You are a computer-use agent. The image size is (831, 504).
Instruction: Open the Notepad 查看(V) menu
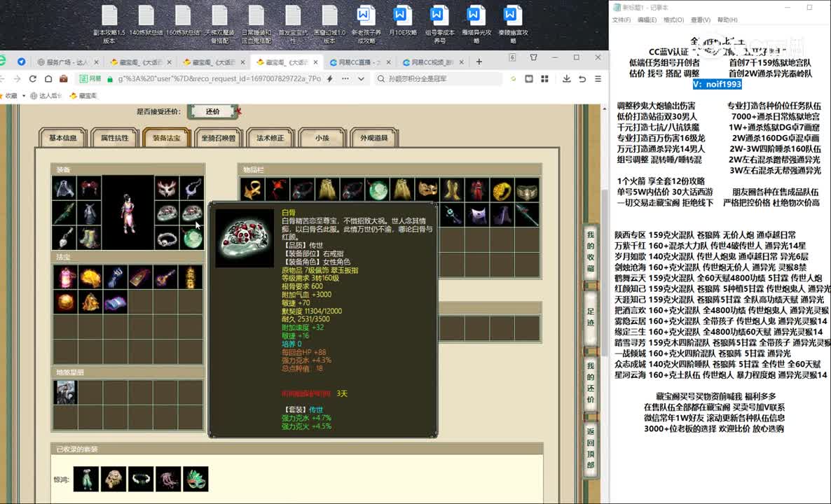[x=701, y=20]
